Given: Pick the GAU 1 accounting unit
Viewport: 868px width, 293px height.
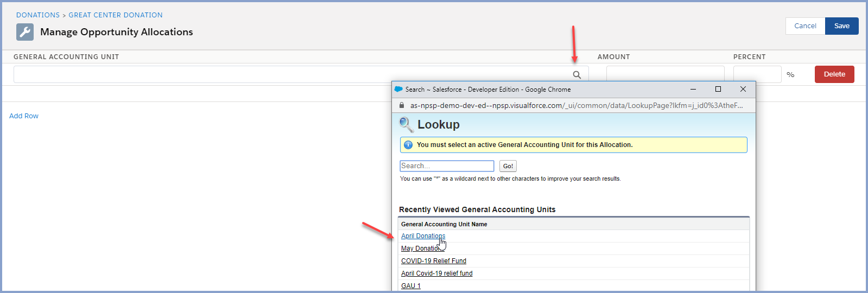Looking at the screenshot, I should (x=411, y=286).
